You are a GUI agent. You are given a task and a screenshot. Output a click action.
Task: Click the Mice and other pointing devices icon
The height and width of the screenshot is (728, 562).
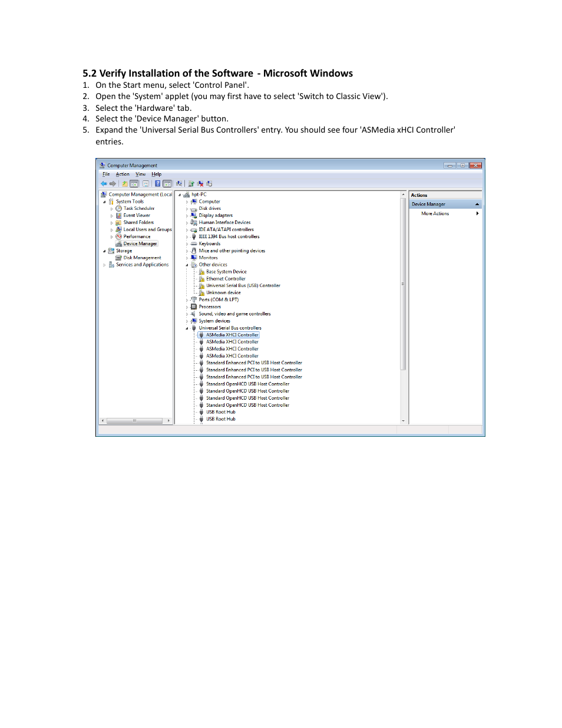point(194,251)
